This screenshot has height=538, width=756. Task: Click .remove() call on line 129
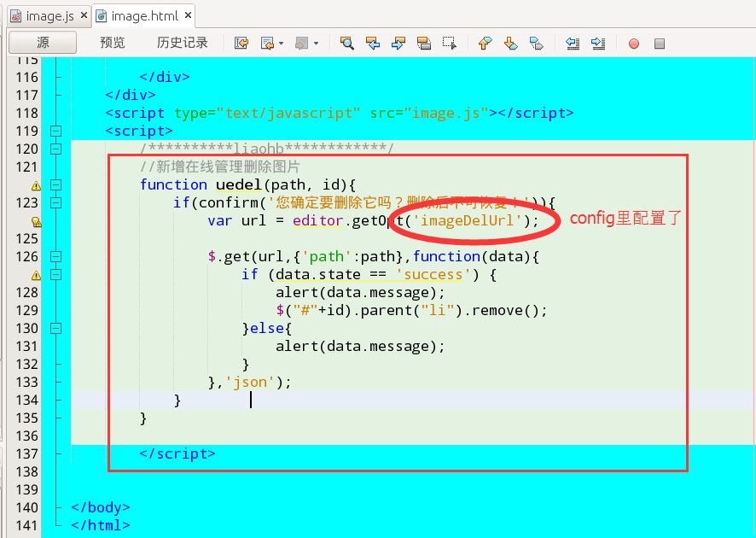coord(505,310)
